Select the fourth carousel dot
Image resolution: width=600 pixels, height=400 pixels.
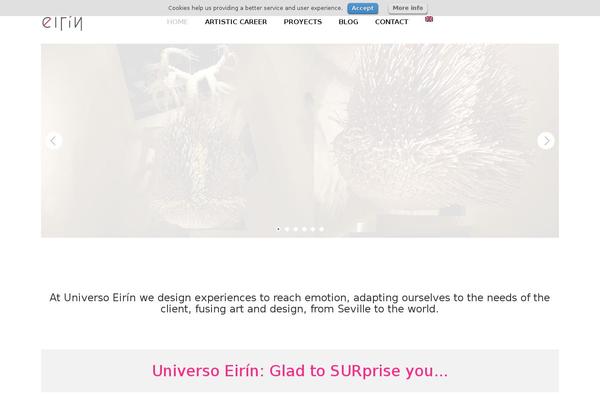304,229
